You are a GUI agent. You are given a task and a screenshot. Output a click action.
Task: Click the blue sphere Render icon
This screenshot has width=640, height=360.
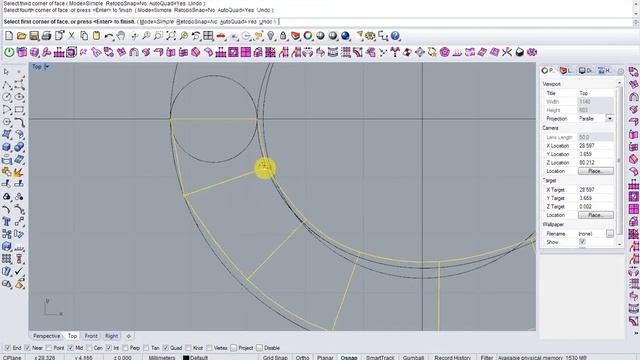point(345,36)
